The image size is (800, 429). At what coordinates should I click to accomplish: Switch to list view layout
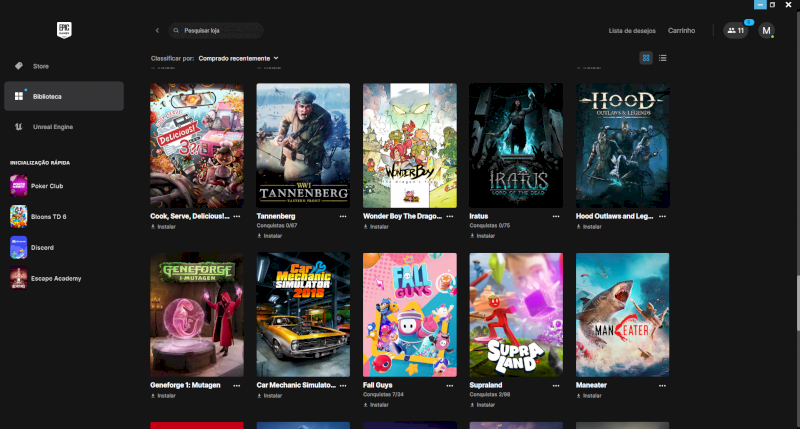(x=663, y=58)
